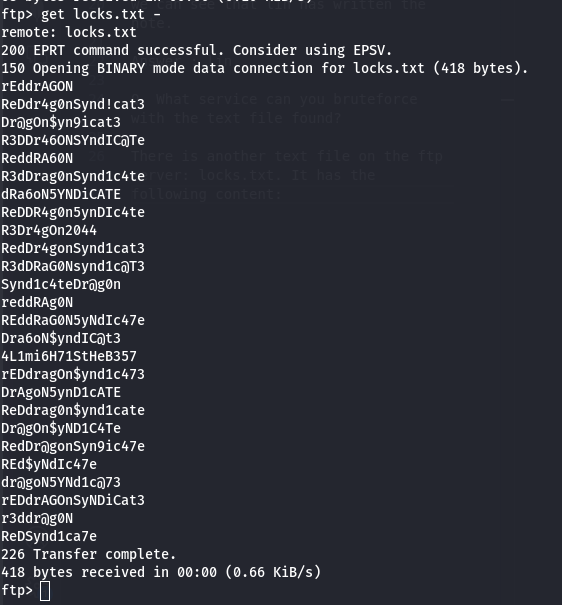562x605 pixels.
Task: Click the r3ddr@g0N line
Action: click(x=37, y=518)
